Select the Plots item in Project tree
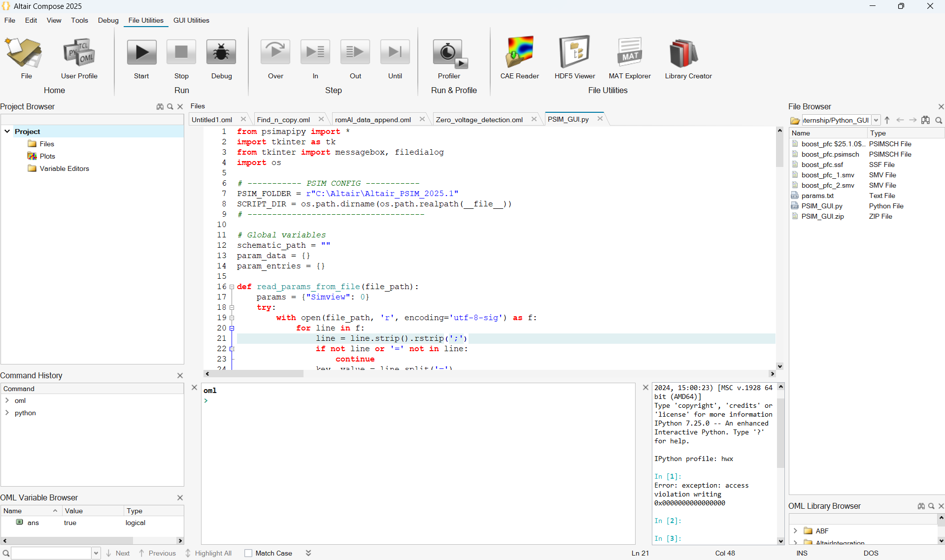Viewport: 945px width, 560px height. (x=47, y=156)
